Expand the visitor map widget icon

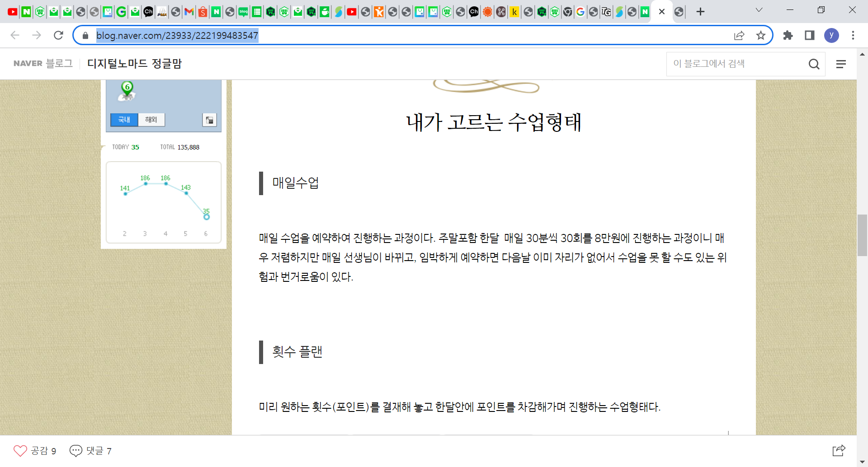(209, 120)
